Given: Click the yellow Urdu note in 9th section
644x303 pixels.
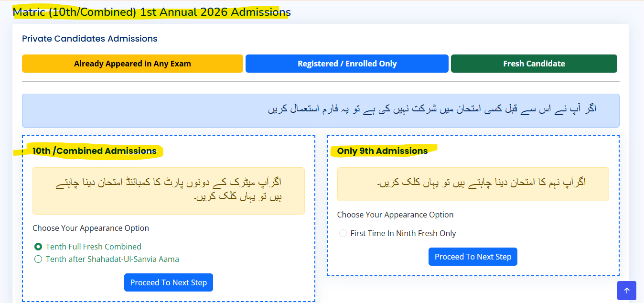Looking at the screenshot, I should 473,184.
